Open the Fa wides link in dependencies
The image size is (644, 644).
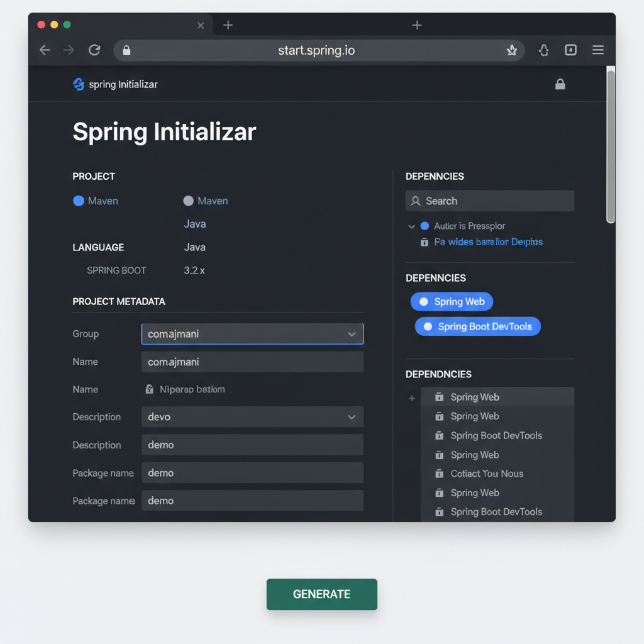coord(488,242)
